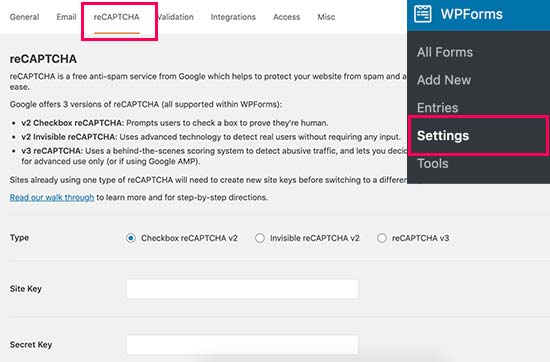Click the Site Key input field

pyautogui.click(x=242, y=289)
